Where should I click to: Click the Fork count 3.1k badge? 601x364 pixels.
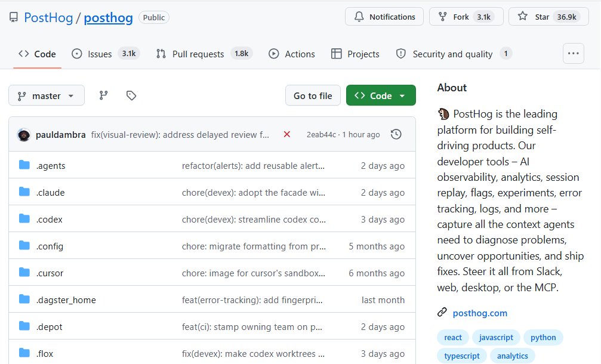point(483,17)
